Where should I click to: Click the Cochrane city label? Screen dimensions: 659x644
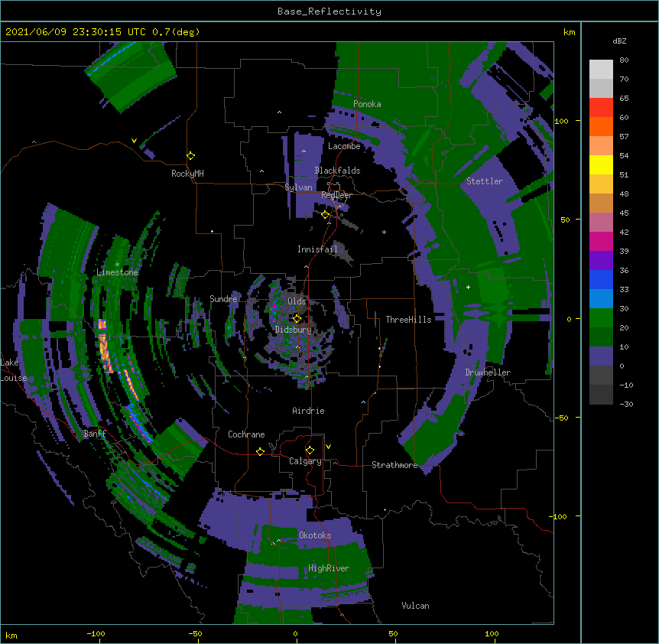pyautogui.click(x=246, y=434)
